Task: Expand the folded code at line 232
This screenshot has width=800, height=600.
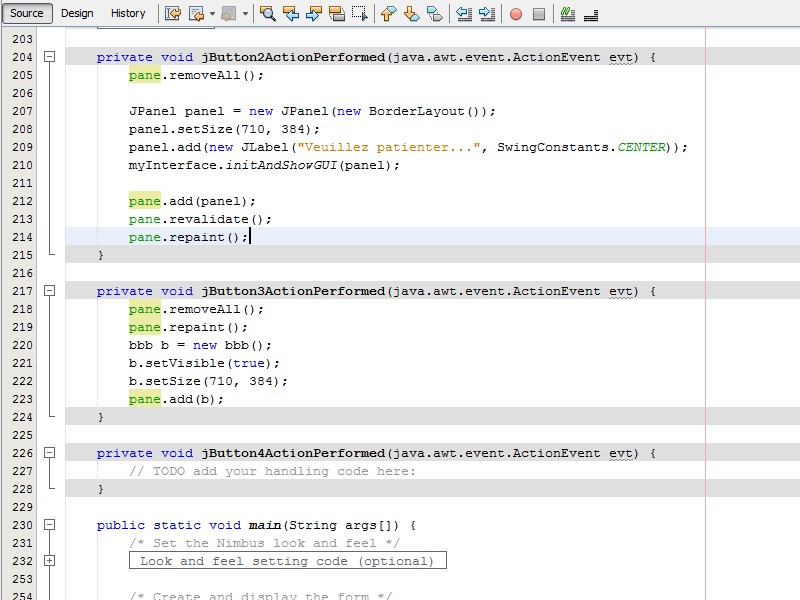Action: [49, 561]
